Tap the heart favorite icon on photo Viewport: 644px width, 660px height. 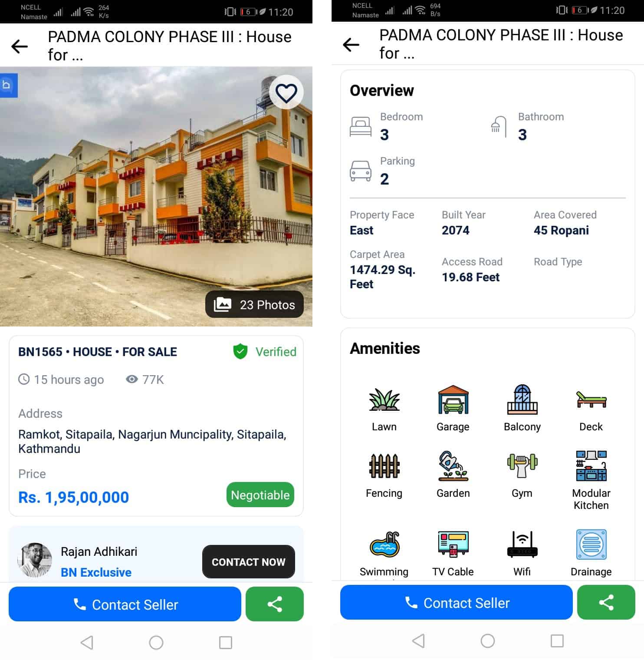(286, 92)
